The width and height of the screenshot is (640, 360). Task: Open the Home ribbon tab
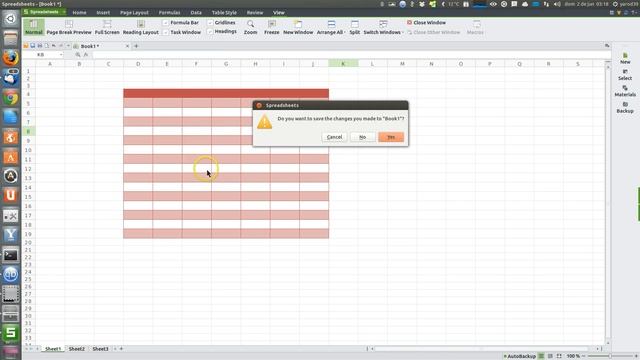pos(79,13)
